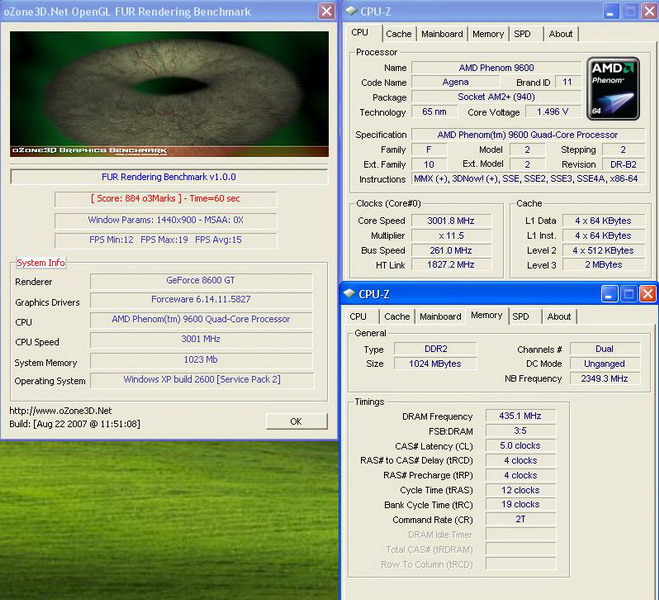Click the Dual Channels # field
The height and width of the screenshot is (600, 659).
604,349
